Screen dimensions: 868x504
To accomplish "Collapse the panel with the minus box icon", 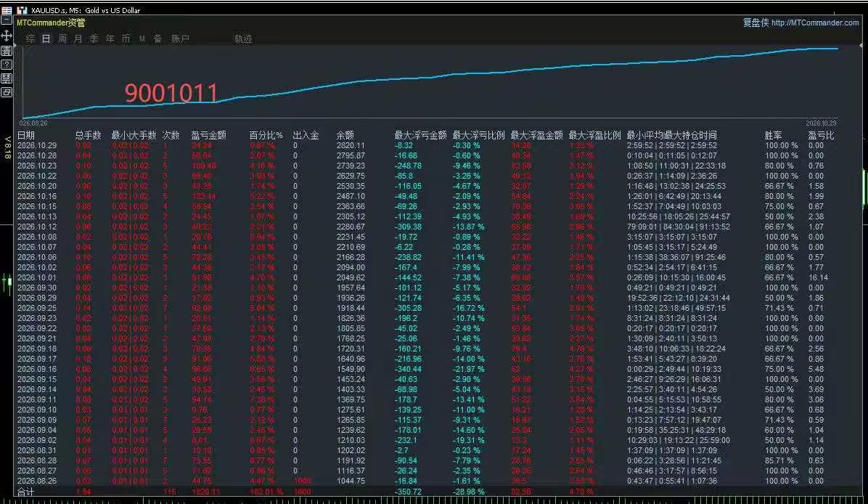I will [x=7, y=20].
